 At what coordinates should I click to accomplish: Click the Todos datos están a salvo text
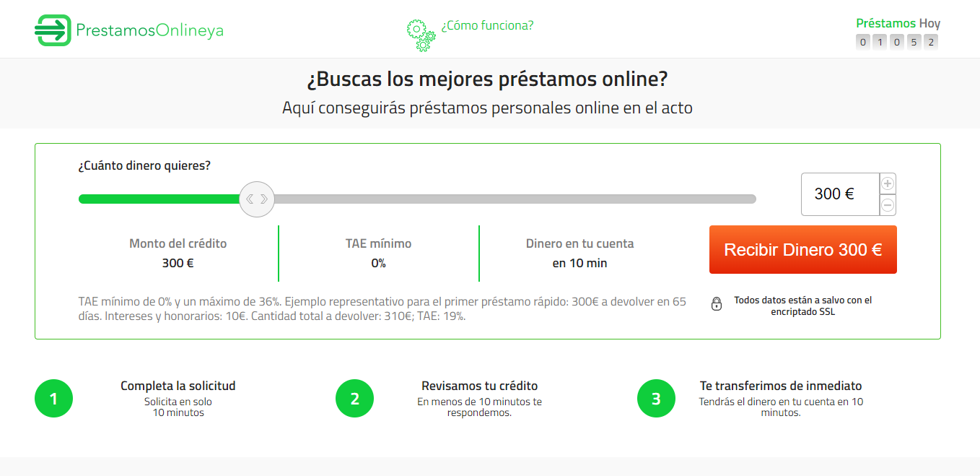[802, 306]
